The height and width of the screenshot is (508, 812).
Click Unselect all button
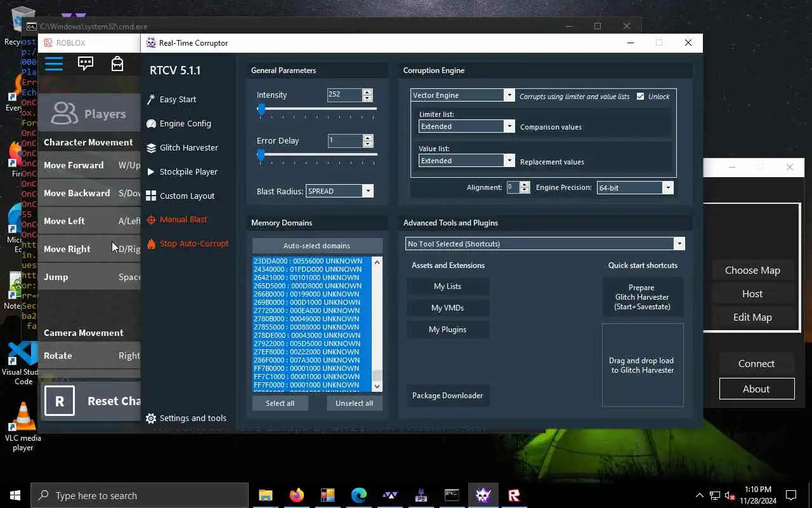point(355,403)
